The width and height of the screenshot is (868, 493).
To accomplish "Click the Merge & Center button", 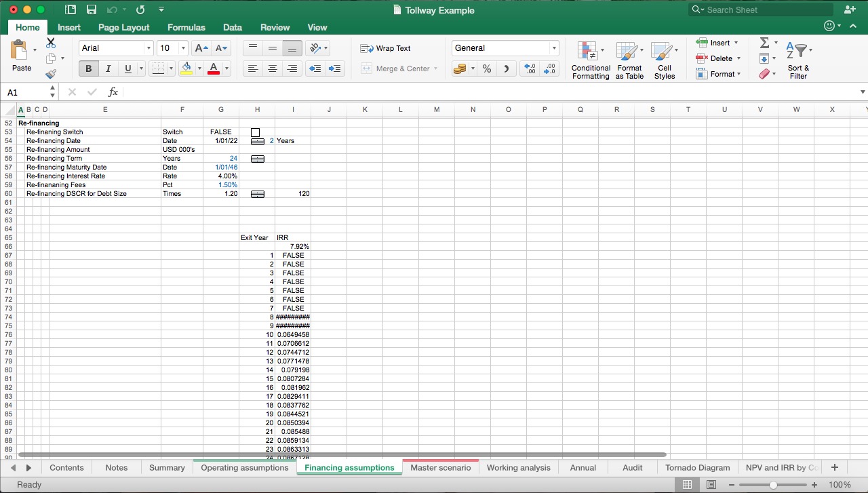I will click(x=399, y=68).
